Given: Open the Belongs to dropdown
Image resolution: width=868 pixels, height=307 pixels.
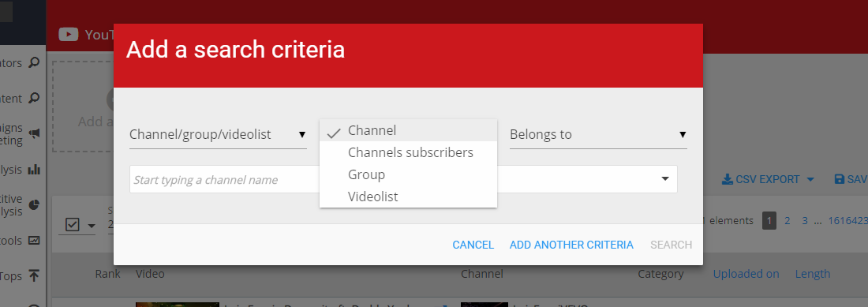Looking at the screenshot, I should point(598,134).
